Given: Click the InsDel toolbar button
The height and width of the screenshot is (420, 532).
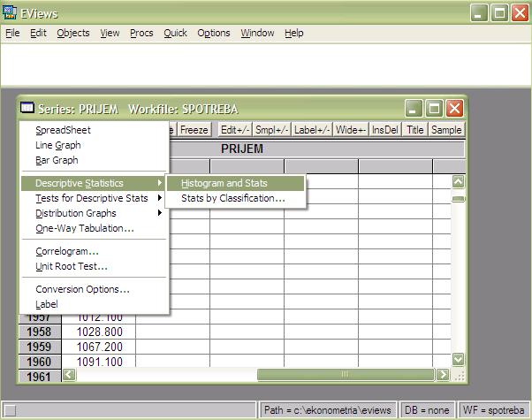Looking at the screenshot, I should point(385,130).
